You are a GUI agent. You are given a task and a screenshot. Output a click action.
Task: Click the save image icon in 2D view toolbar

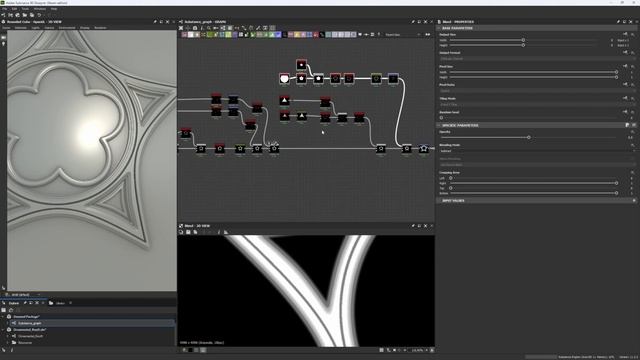coord(188,232)
